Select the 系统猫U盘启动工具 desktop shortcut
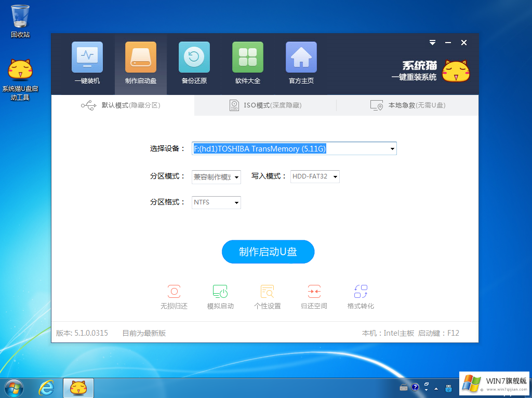The image size is (532, 398). [20, 80]
